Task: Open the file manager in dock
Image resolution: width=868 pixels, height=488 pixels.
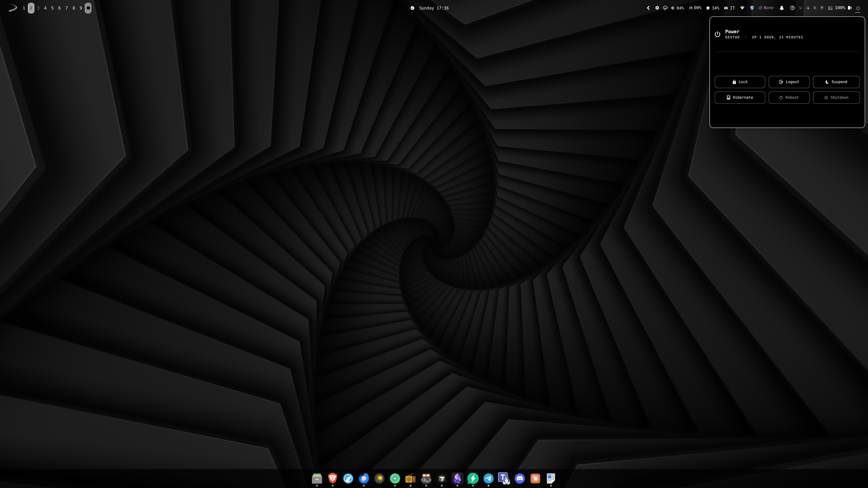Action: pos(317,479)
